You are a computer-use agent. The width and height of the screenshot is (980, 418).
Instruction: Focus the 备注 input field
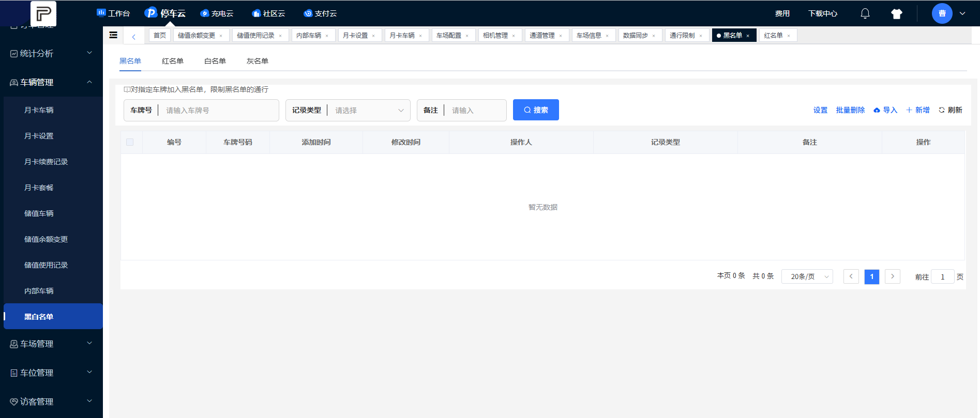pyautogui.click(x=475, y=110)
